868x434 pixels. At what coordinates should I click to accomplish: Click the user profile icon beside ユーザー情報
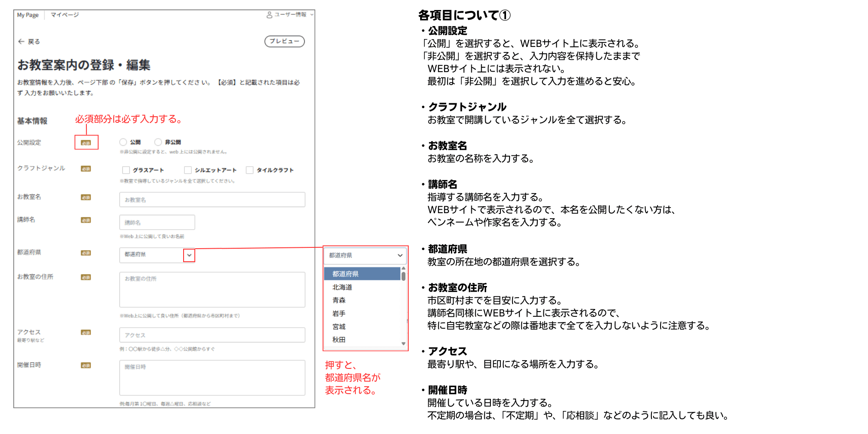click(269, 15)
